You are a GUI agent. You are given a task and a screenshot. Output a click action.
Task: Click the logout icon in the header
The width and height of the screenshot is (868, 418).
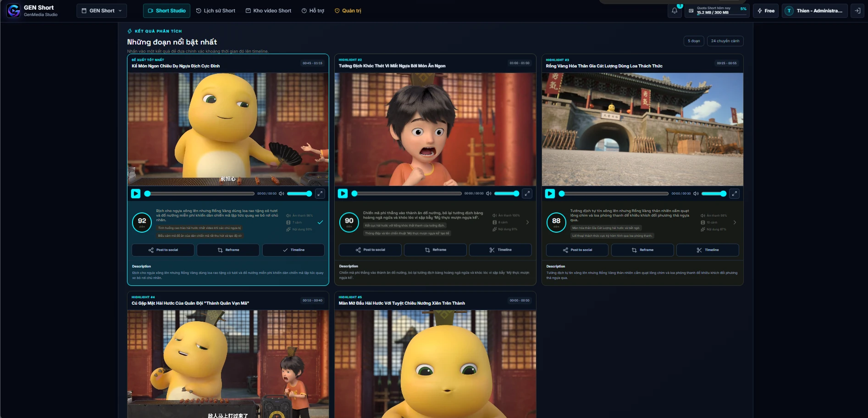coord(857,11)
